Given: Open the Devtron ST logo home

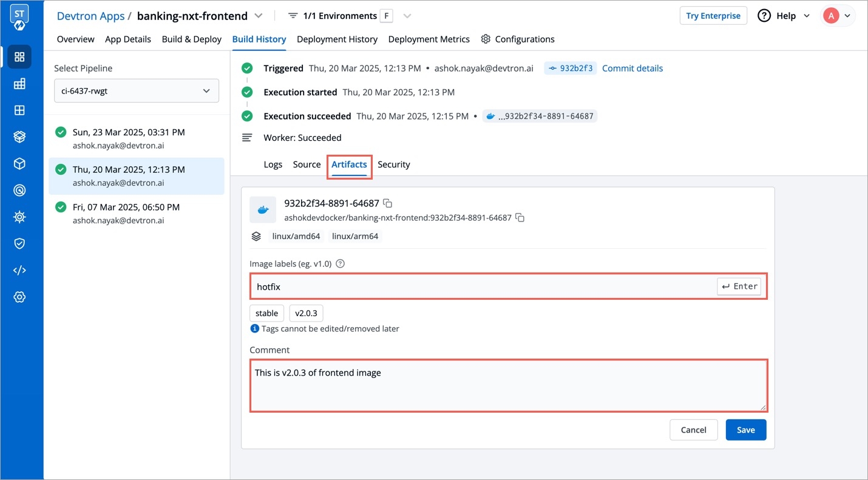Looking at the screenshot, I should pos(19,19).
